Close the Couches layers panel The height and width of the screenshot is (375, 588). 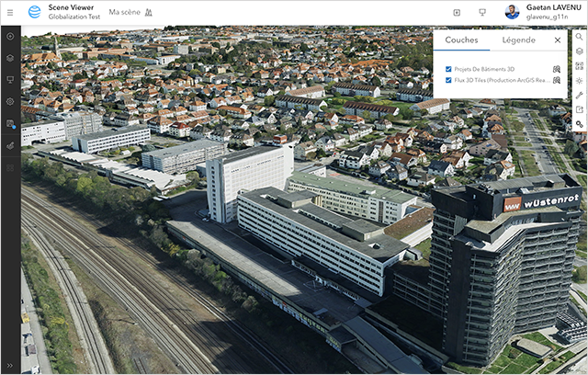(x=558, y=40)
